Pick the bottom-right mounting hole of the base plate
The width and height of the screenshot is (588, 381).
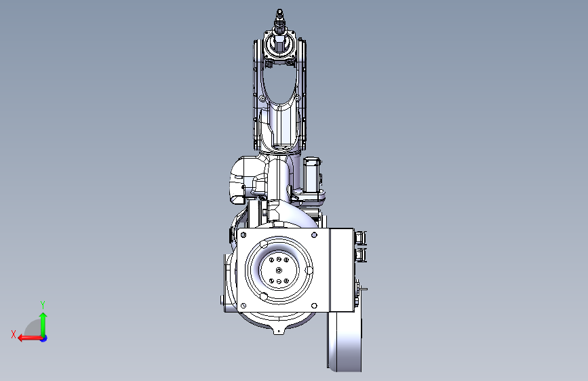point(314,306)
